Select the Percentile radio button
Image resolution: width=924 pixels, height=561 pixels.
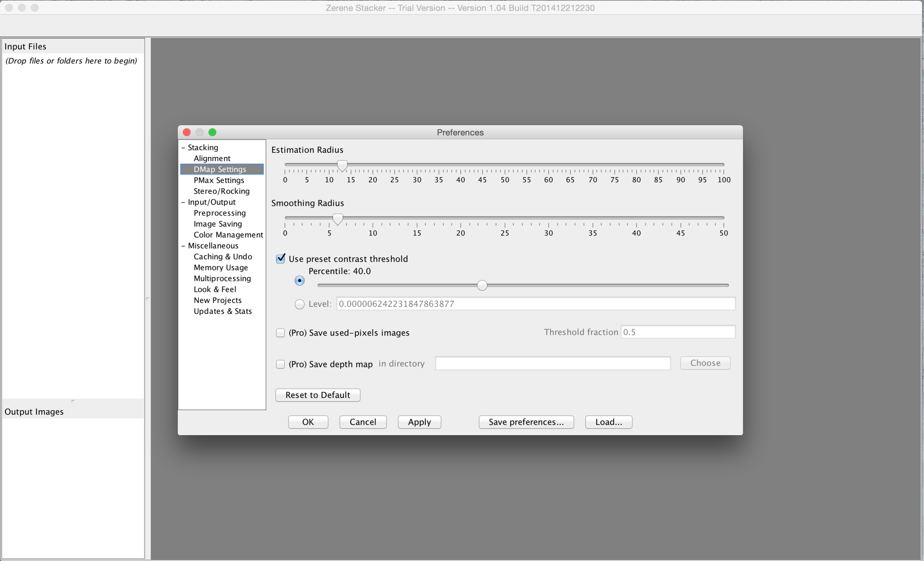tap(299, 280)
